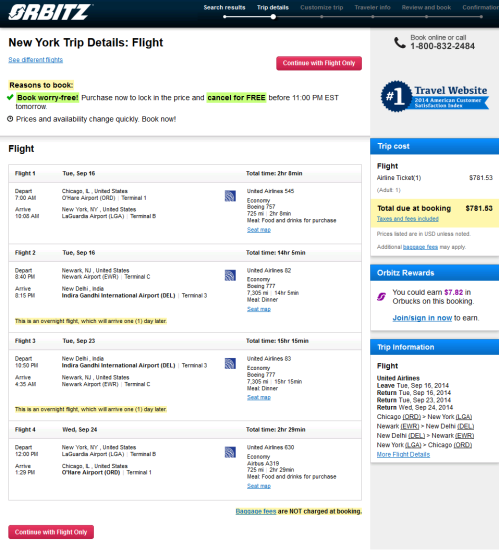499x550 pixels.
Task: Click the Taxes and fees included link
Action: tap(407, 219)
